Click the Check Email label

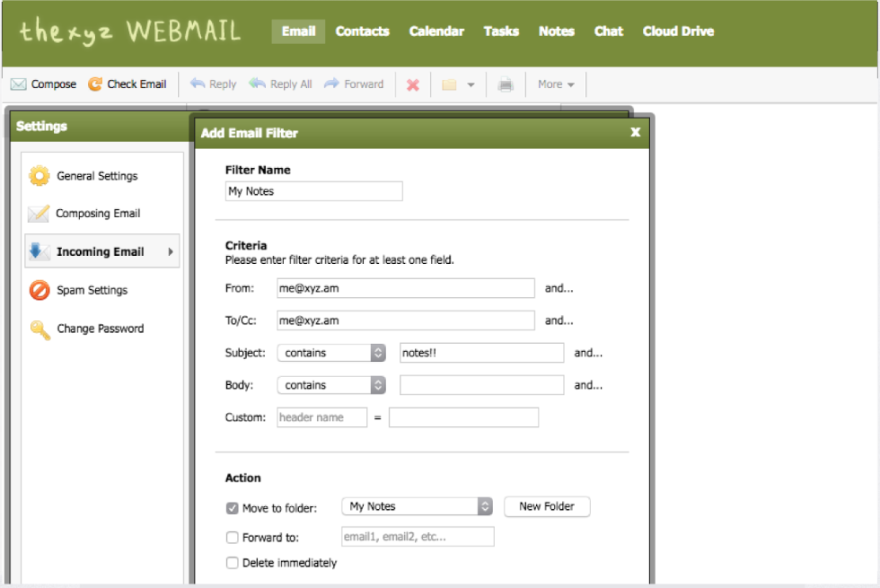(x=136, y=84)
